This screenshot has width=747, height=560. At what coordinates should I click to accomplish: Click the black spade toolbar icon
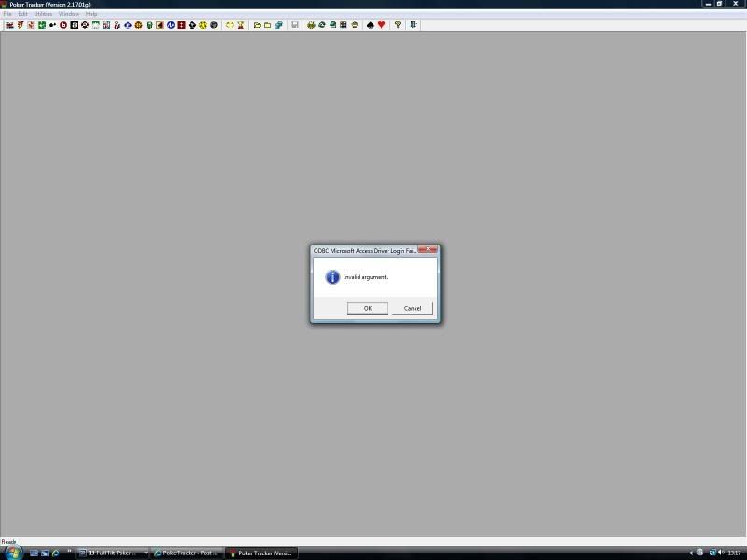click(371, 25)
